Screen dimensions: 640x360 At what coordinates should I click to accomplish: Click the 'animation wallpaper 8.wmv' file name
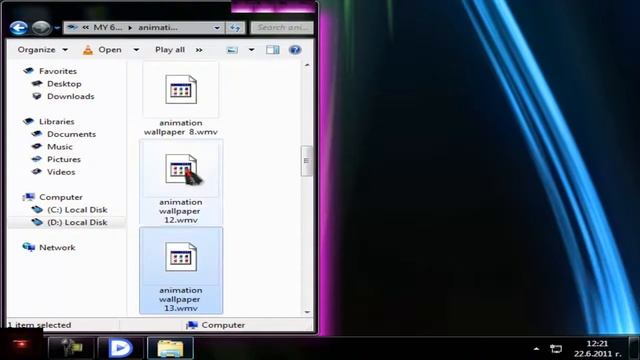click(x=180, y=127)
